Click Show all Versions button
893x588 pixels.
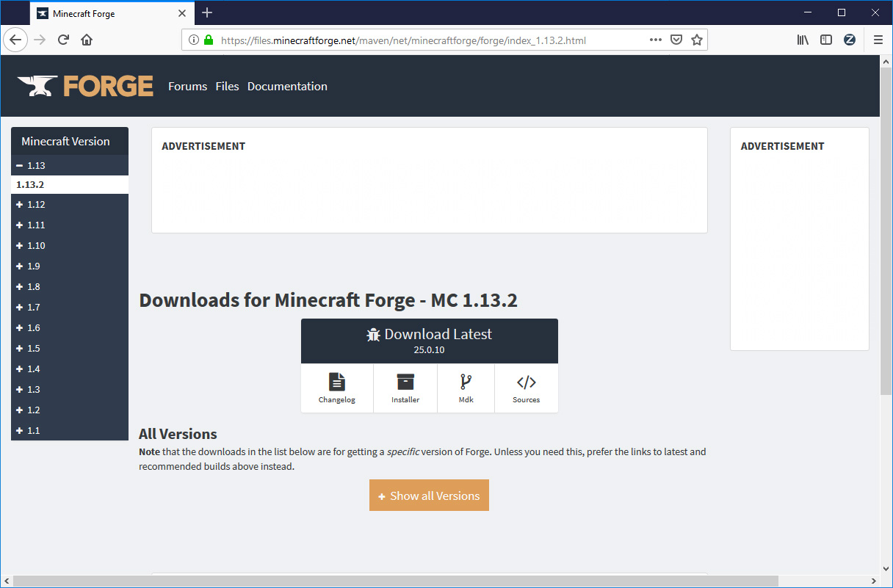coord(429,496)
